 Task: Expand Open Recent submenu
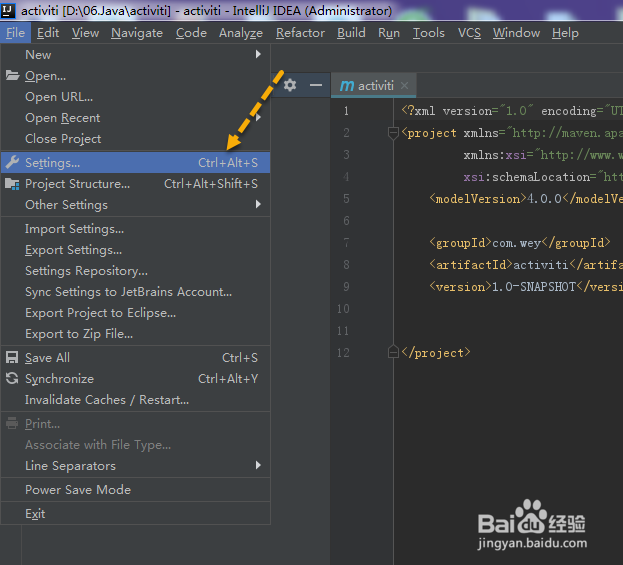point(135,118)
